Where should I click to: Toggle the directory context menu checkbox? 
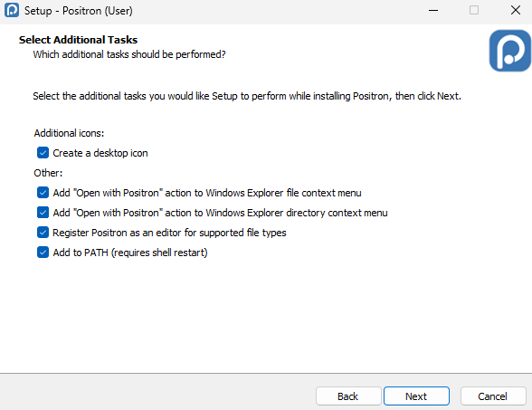coord(43,213)
